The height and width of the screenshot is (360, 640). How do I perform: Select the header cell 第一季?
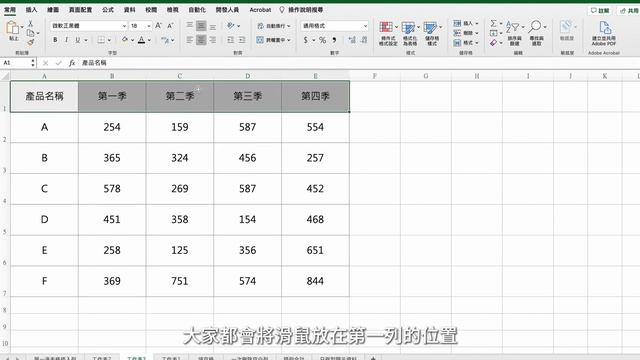tap(112, 96)
